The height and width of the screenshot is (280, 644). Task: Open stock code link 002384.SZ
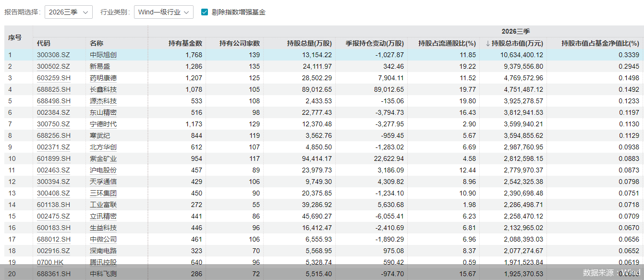coord(53,112)
